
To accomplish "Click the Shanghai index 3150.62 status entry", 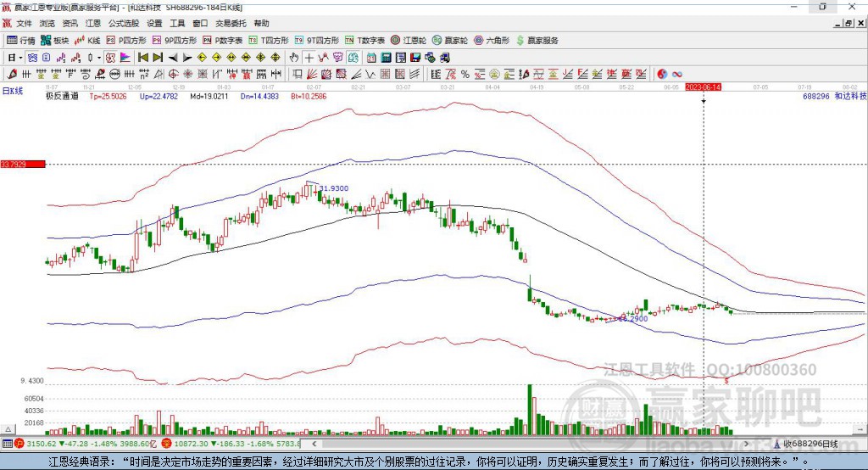I will [x=86, y=444].
